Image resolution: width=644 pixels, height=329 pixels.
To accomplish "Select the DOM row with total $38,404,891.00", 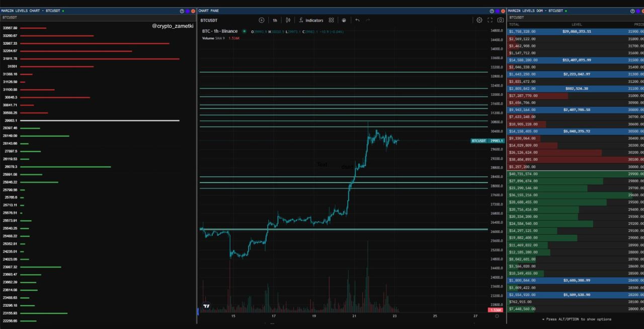I will point(576,159).
